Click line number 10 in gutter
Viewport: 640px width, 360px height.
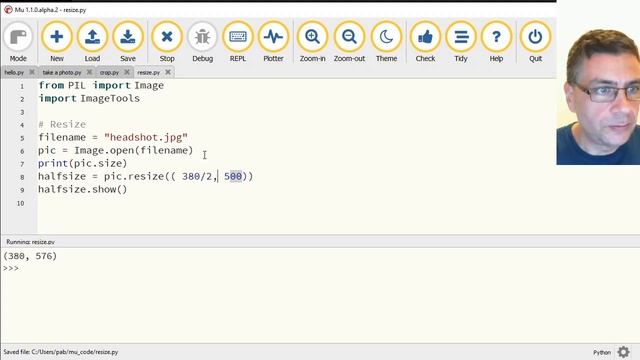(20, 203)
